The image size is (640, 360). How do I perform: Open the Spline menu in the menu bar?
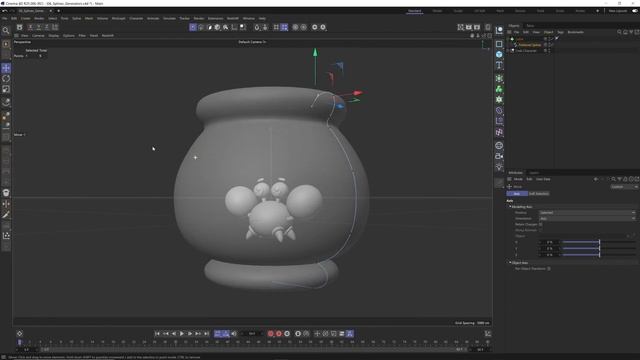point(76,18)
